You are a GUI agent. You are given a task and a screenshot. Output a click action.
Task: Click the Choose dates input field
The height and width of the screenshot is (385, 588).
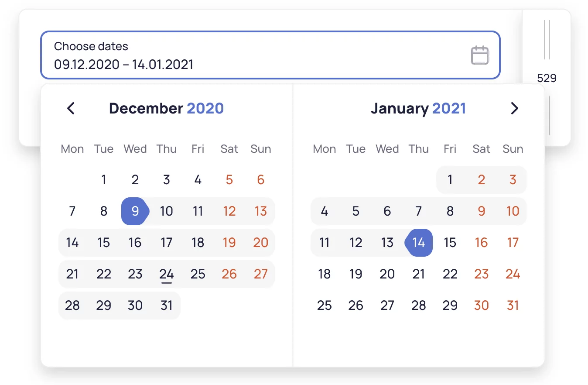click(270, 55)
